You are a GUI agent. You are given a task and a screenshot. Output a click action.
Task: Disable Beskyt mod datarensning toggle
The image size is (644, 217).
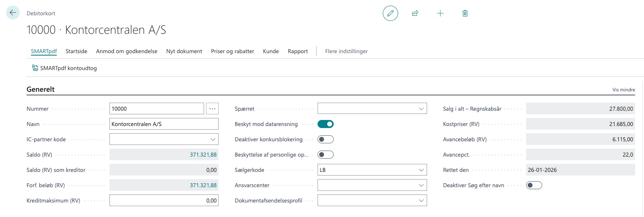(325, 124)
